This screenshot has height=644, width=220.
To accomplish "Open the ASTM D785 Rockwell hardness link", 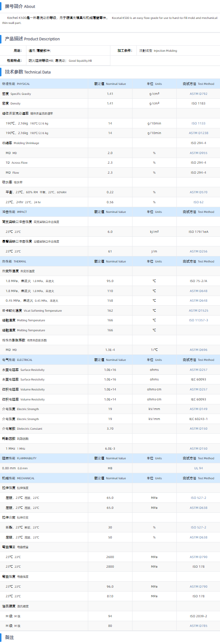I will 198,626.
